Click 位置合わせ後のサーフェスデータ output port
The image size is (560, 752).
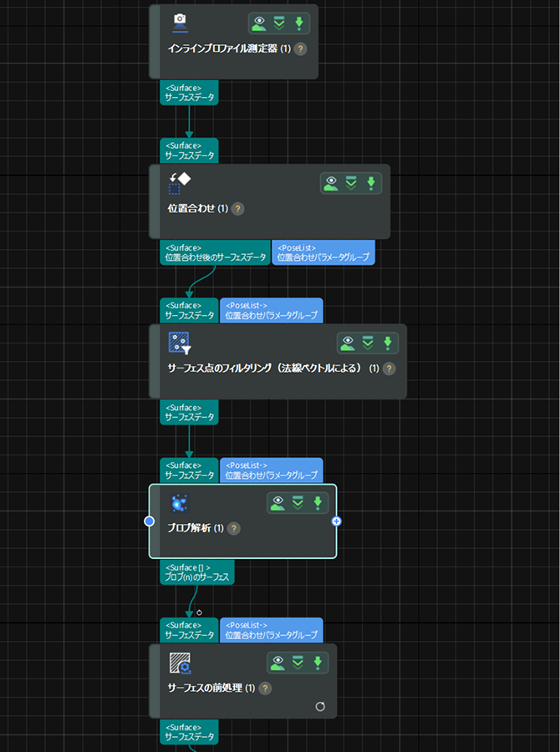[x=215, y=252]
